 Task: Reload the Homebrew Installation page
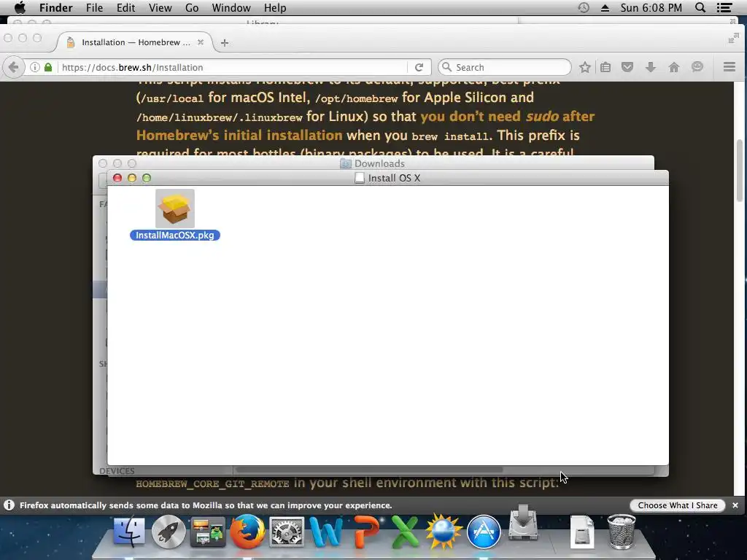coord(419,67)
